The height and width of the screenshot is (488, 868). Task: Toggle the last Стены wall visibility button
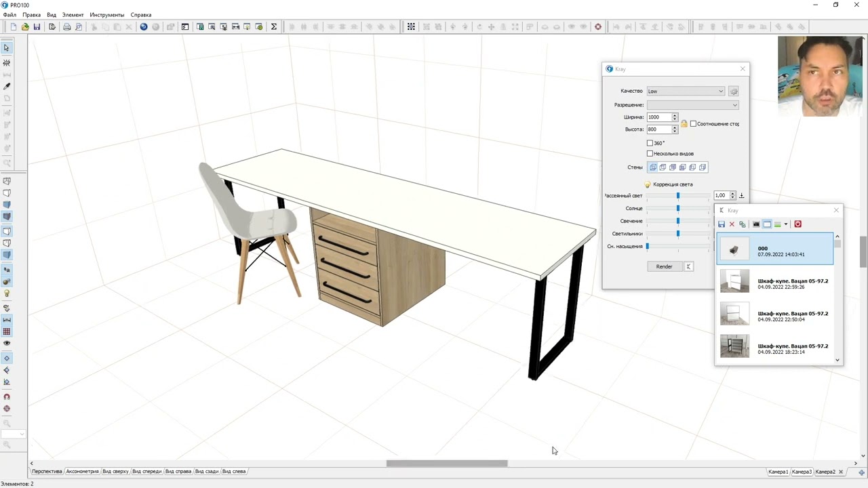pos(703,167)
